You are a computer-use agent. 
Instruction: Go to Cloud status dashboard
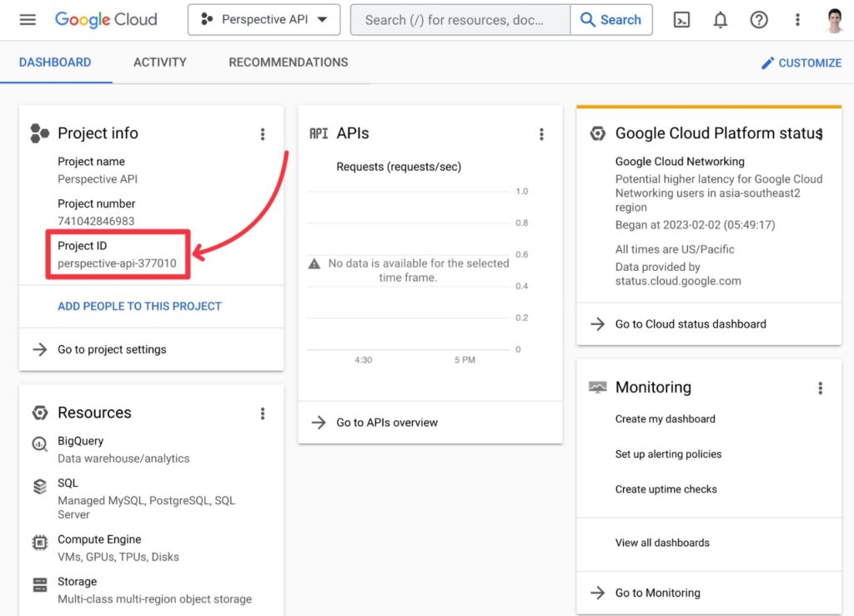coord(690,323)
